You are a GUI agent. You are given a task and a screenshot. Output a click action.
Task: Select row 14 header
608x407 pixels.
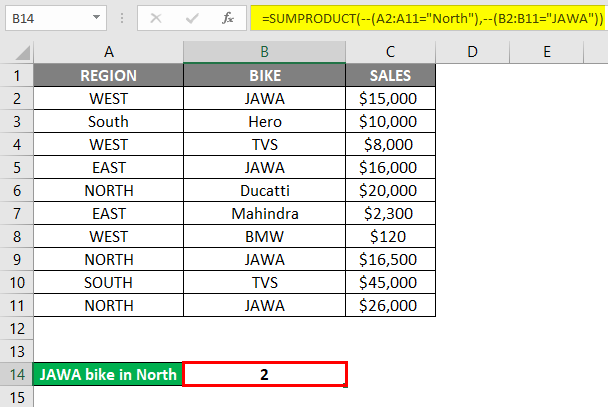pos(17,374)
